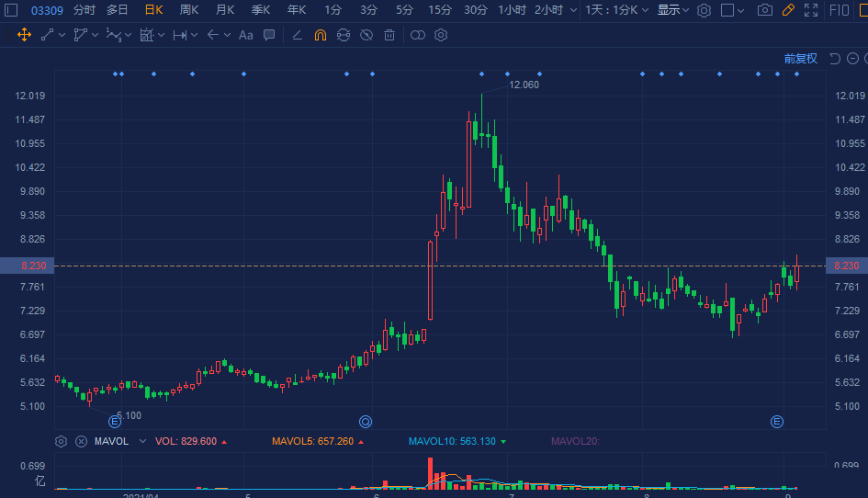Click the drawing toolbar drag handle
Image resolution: width=868 pixels, height=498 pixels.
coord(7,35)
